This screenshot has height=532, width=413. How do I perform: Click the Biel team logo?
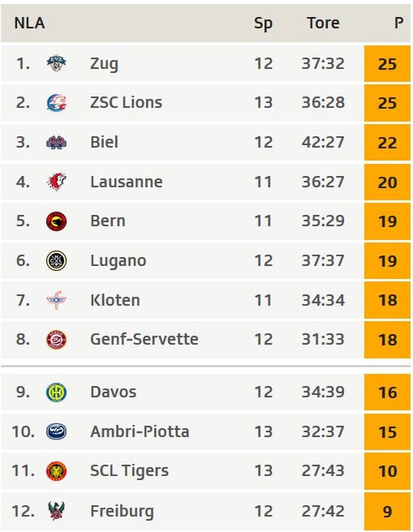point(56,142)
